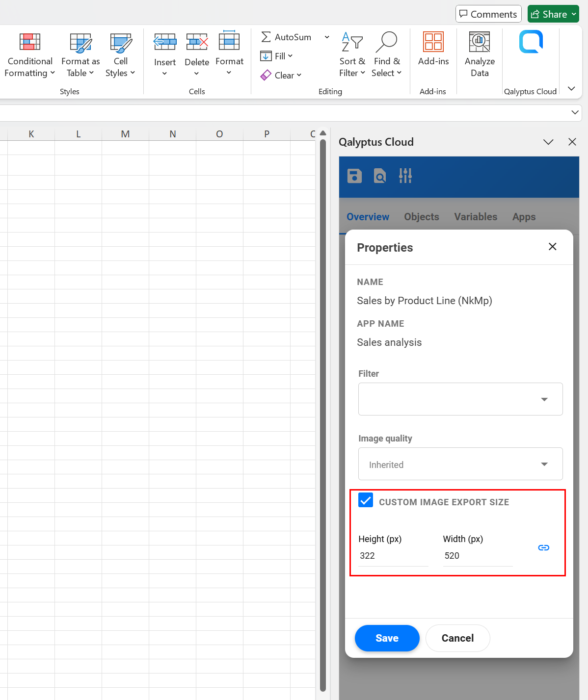
Task: Open the preview icon in the Qalyptus panel toolbar
Action: click(x=379, y=176)
